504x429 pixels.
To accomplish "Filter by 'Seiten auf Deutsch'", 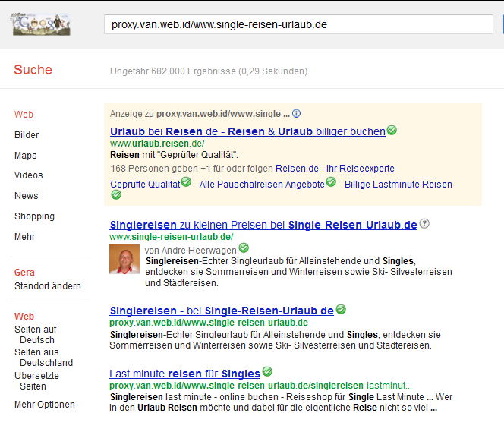I will click(36, 335).
